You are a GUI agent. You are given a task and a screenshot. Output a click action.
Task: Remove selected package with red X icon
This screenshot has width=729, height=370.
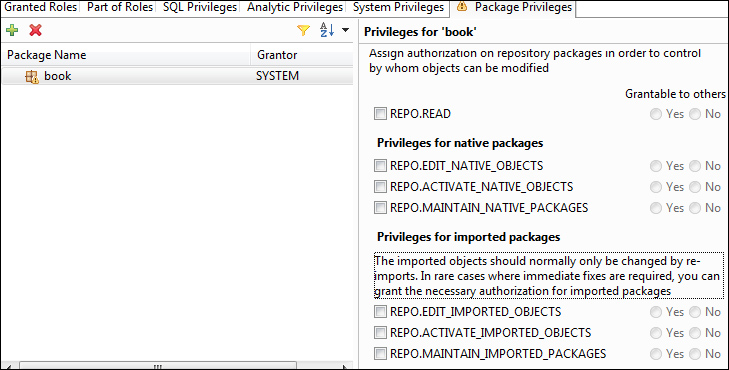pyautogui.click(x=35, y=30)
